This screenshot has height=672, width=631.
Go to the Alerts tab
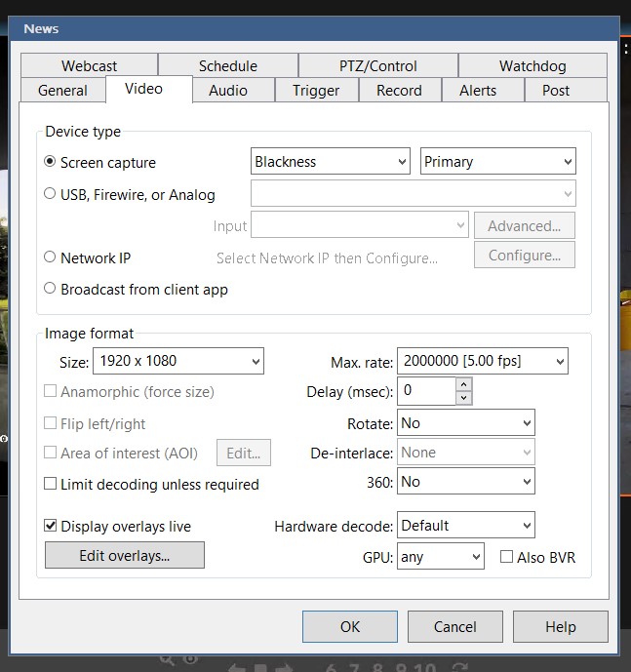click(483, 91)
